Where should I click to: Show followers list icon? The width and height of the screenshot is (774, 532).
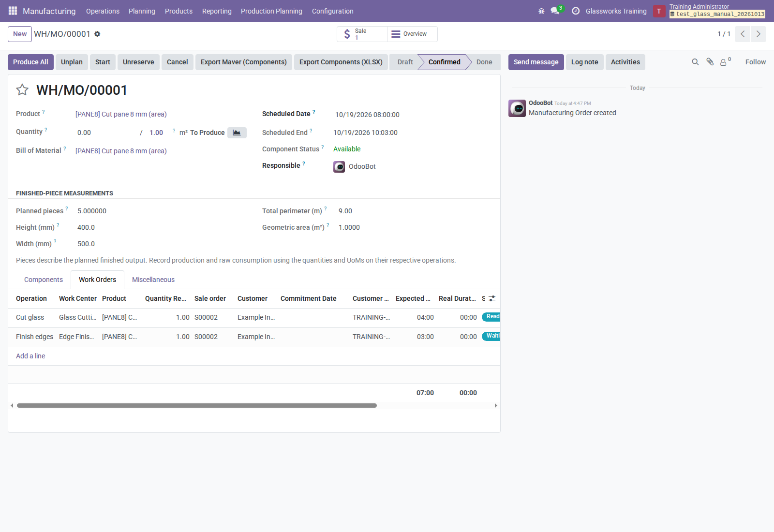click(725, 62)
